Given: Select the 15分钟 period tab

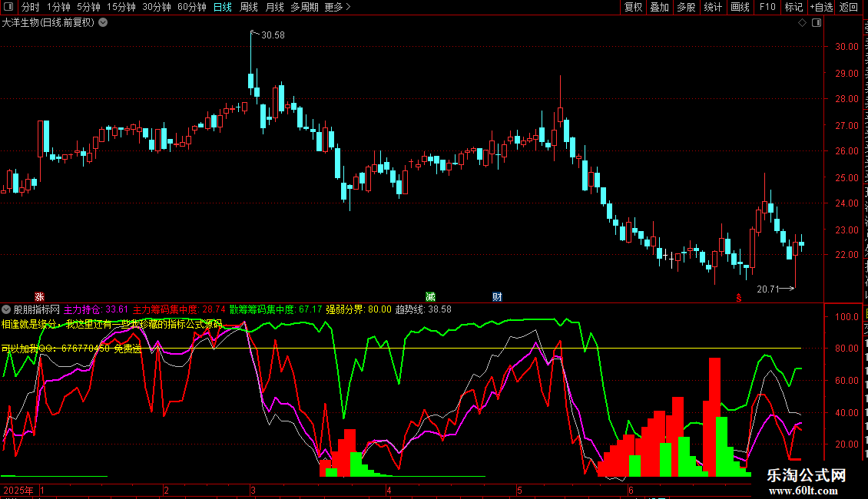Looking at the screenshot, I should [121, 7].
